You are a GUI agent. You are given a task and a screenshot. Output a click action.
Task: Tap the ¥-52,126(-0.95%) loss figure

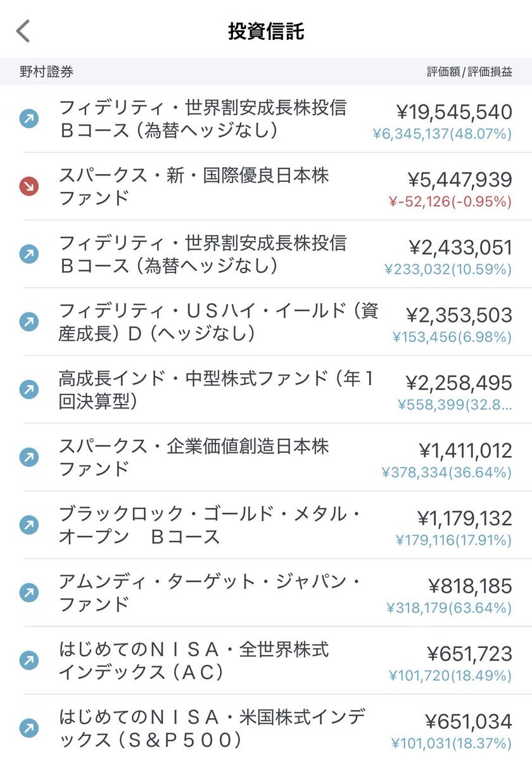click(x=449, y=202)
